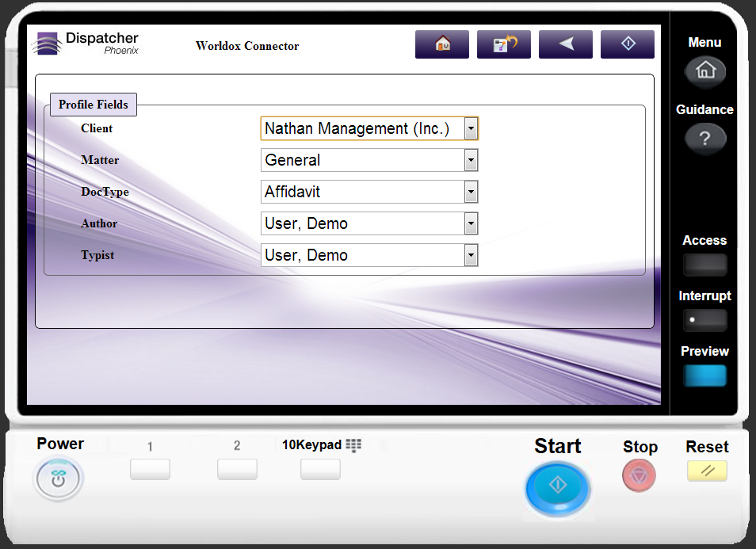Click the General matter field
The width and height of the screenshot is (756, 549).
click(369, 160)
